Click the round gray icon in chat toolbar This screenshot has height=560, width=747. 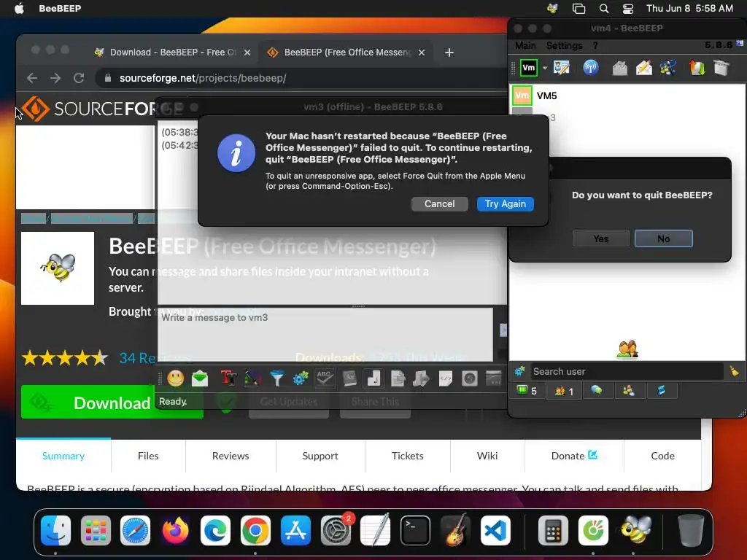(470, 378)
